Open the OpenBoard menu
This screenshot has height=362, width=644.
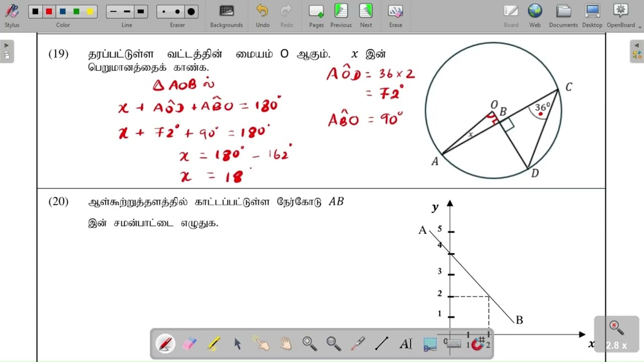tap(621, 15)
